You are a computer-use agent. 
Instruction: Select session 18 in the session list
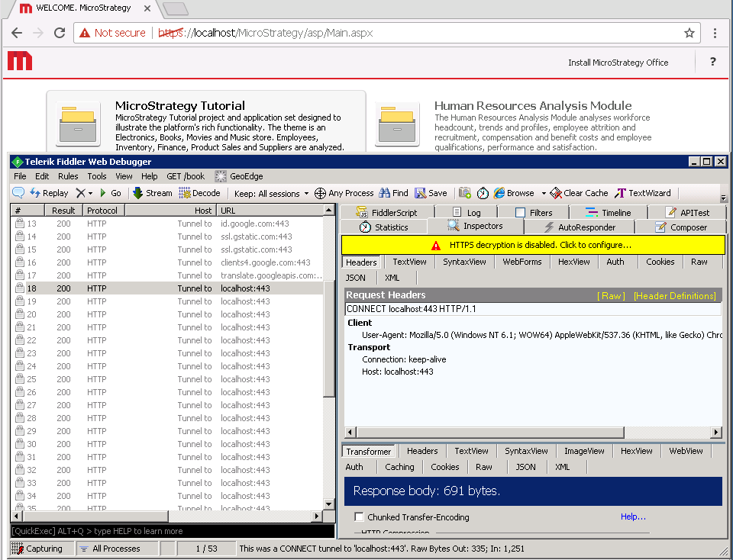[x=153, y=288]
